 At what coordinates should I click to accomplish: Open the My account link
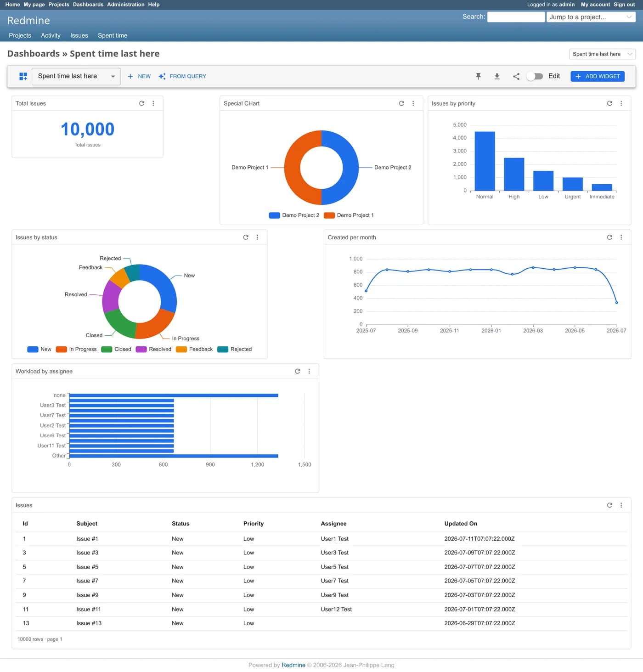(x=595, y=5)
